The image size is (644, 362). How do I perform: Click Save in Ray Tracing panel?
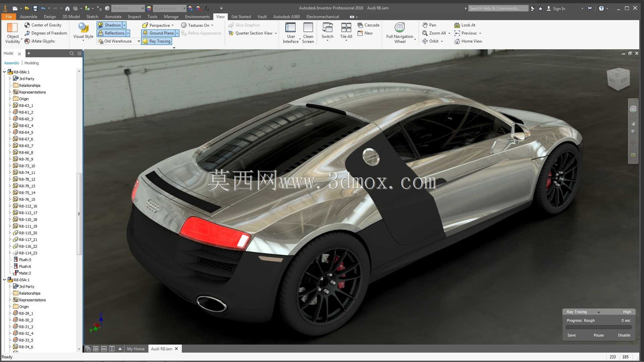pyautogui.click(x=572, y=335)
